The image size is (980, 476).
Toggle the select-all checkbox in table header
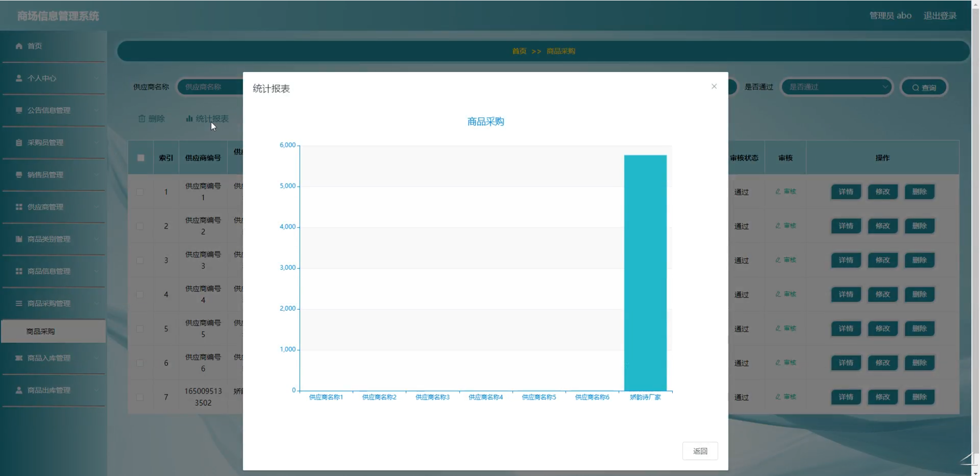(141, 158)
